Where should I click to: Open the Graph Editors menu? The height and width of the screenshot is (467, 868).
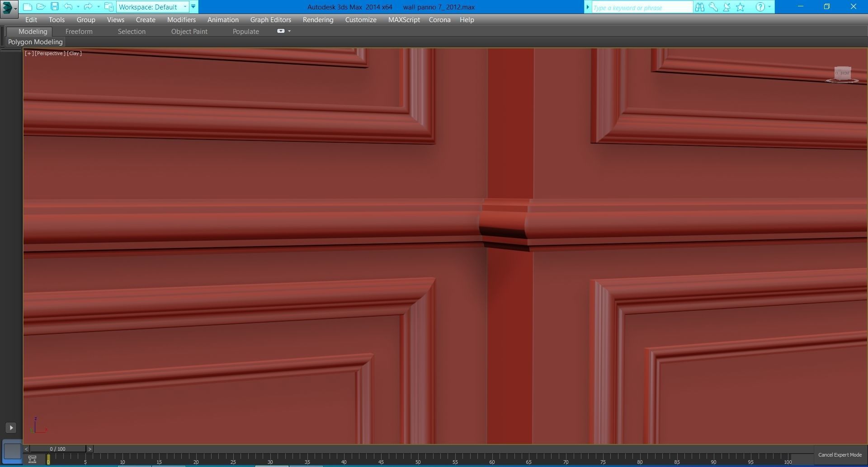[271, 20]
